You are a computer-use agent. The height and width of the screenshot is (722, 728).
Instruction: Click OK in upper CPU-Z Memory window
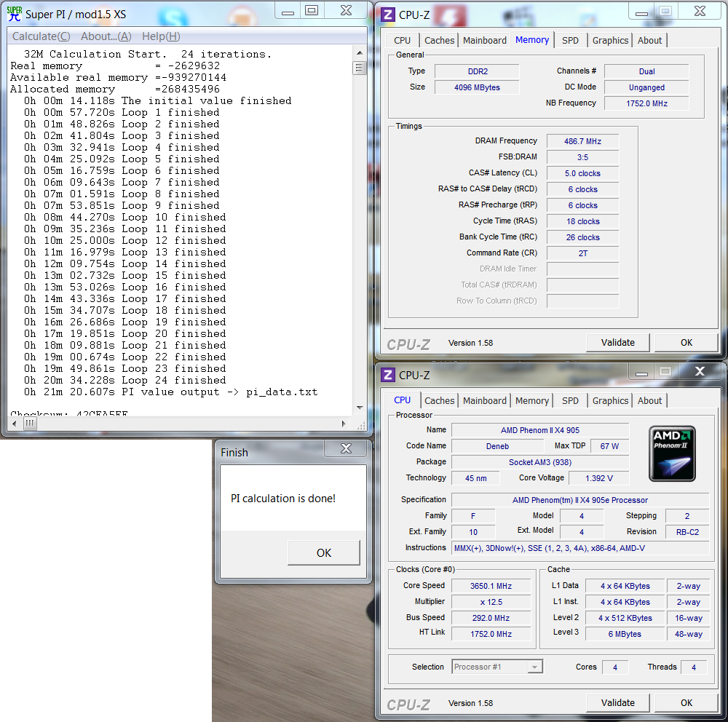pyautogui.click(x=687, y=343)
